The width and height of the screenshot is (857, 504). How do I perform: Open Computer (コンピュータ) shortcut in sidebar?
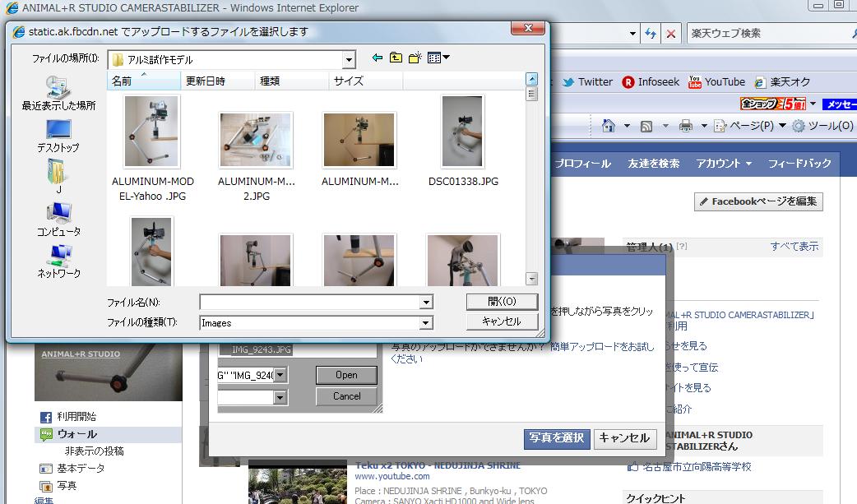coord(58,220)
